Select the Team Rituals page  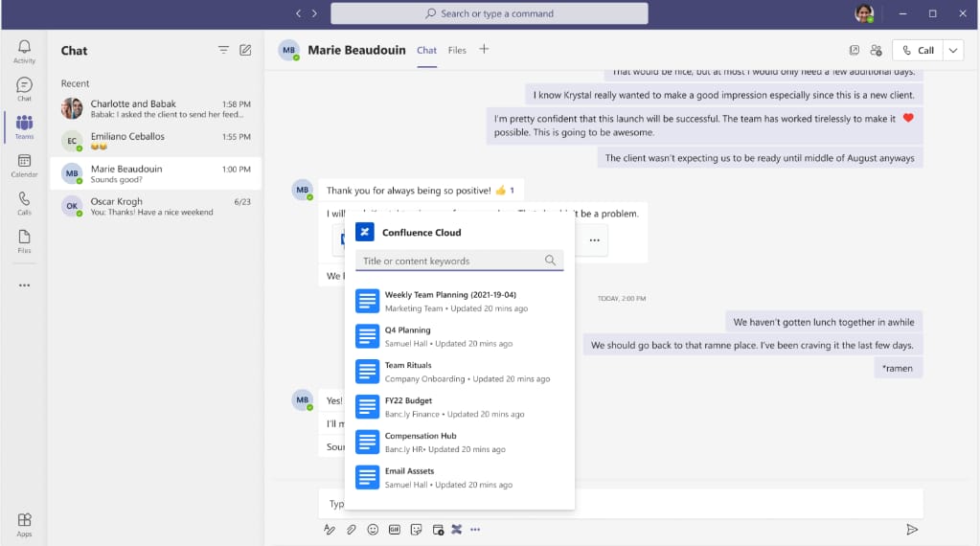(x=460, y=372)
